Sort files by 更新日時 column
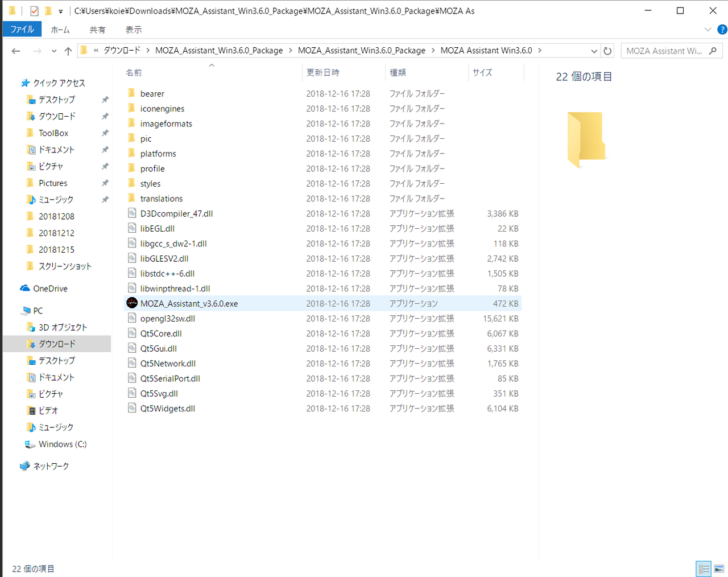 pyautogui.click(x=323, y=72)
